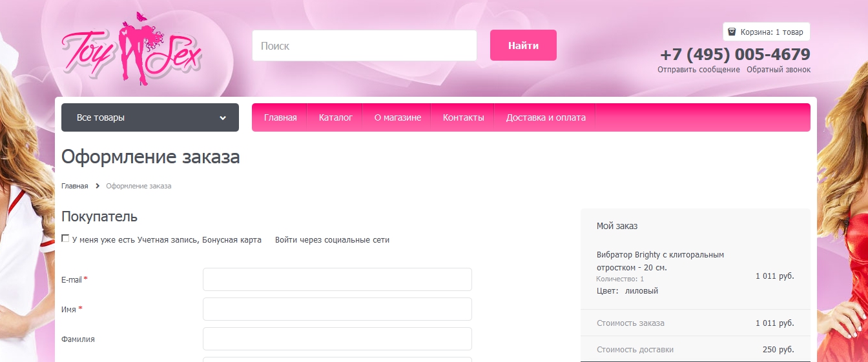Viewport: 868px width, 362px height.
Task: Open the Главная menu item
Action: coord(280,117)
